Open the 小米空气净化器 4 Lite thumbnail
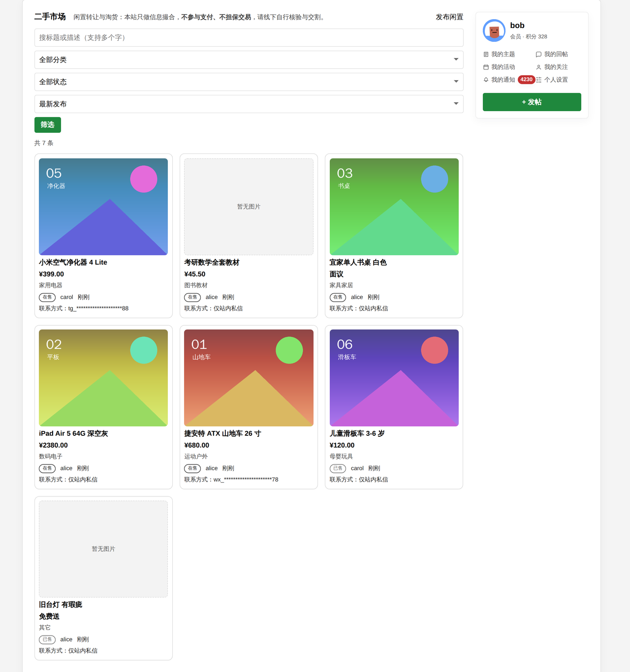This screenshot has height=672, width=630. click(103, 207)
